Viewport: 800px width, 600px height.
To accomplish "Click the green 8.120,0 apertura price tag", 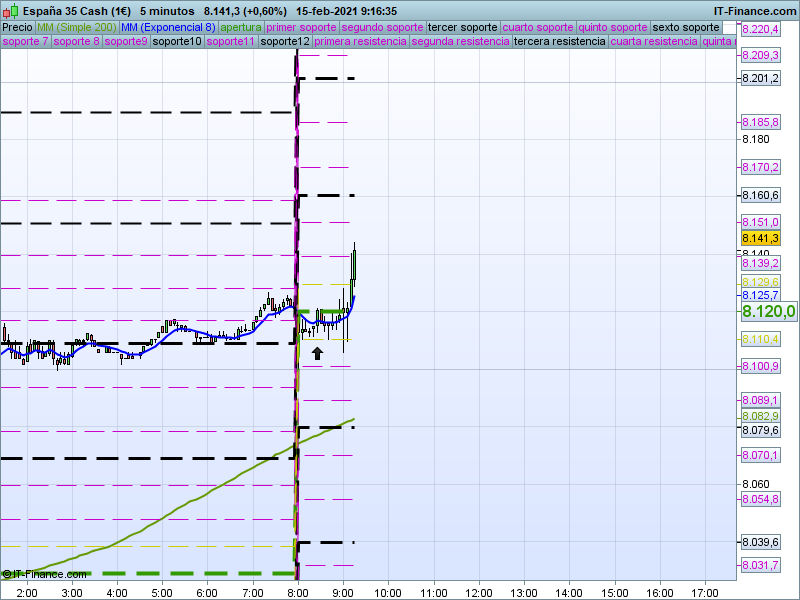I will [x=768, y=311].
